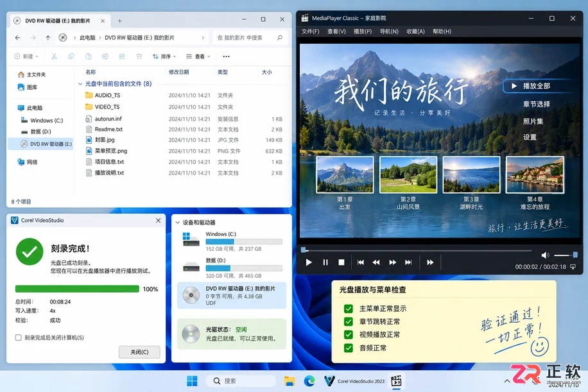Open the 查看(V) menu in MediaPlayer

coord(336,31)
